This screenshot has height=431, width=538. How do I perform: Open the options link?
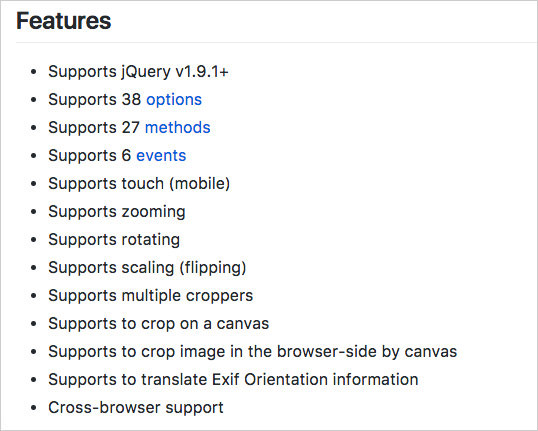coord(174,100)
